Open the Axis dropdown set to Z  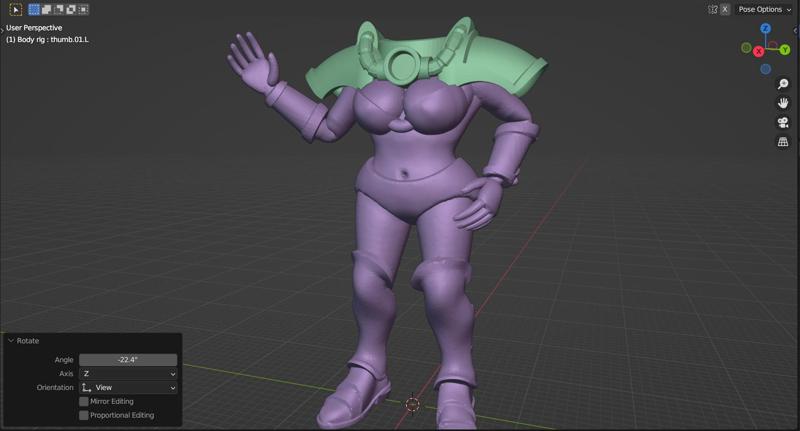point(128,373)
